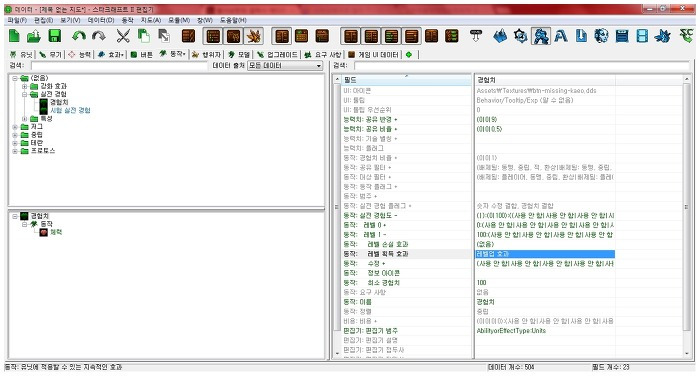The image size is (700, 376).
Task: Open the Terrain editor module icon
Action: [x=500, y=36]
